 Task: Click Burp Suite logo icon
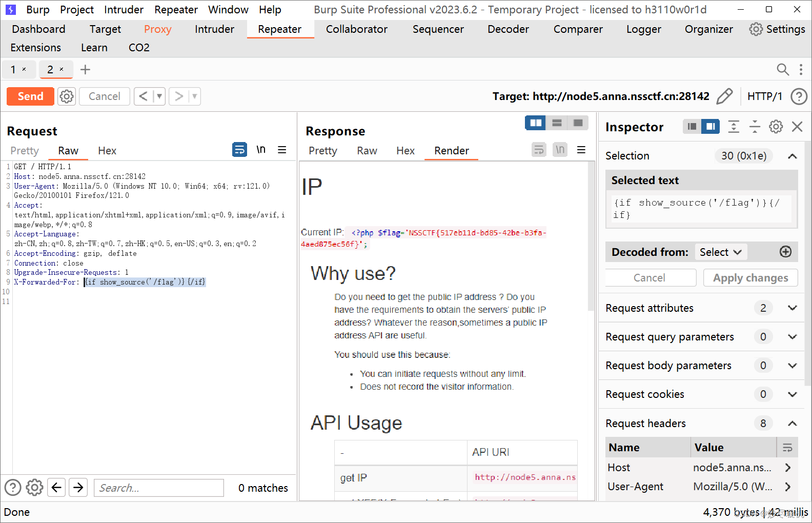coord(11,10)
